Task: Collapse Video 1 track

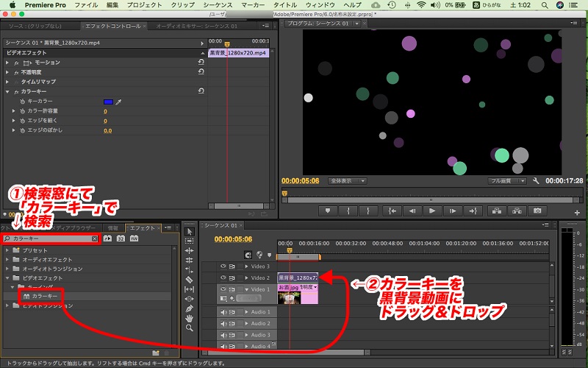Action: coord(247,289)
